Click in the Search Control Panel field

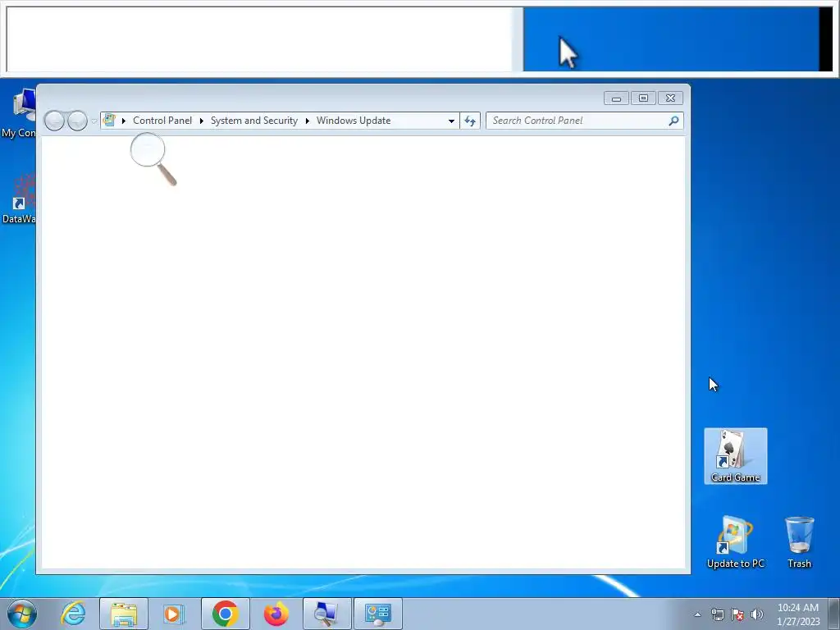[x=584, y=121]
